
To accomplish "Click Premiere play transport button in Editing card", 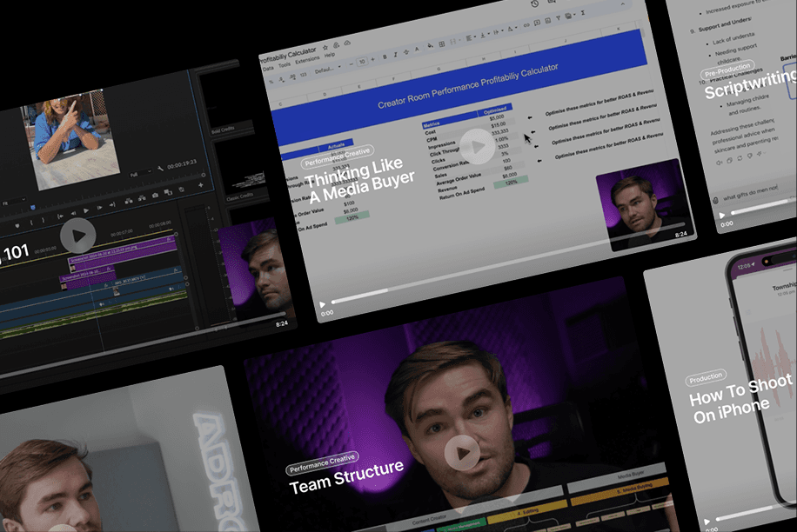I will (x=86, y=210).
